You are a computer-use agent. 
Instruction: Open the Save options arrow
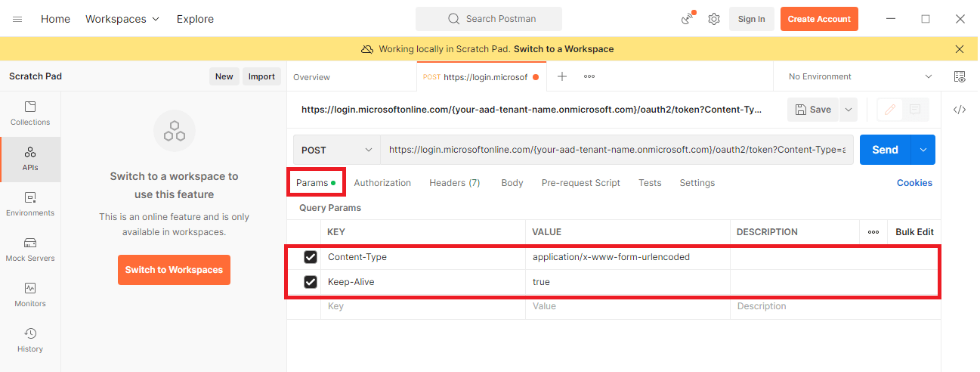pos(849,110)
